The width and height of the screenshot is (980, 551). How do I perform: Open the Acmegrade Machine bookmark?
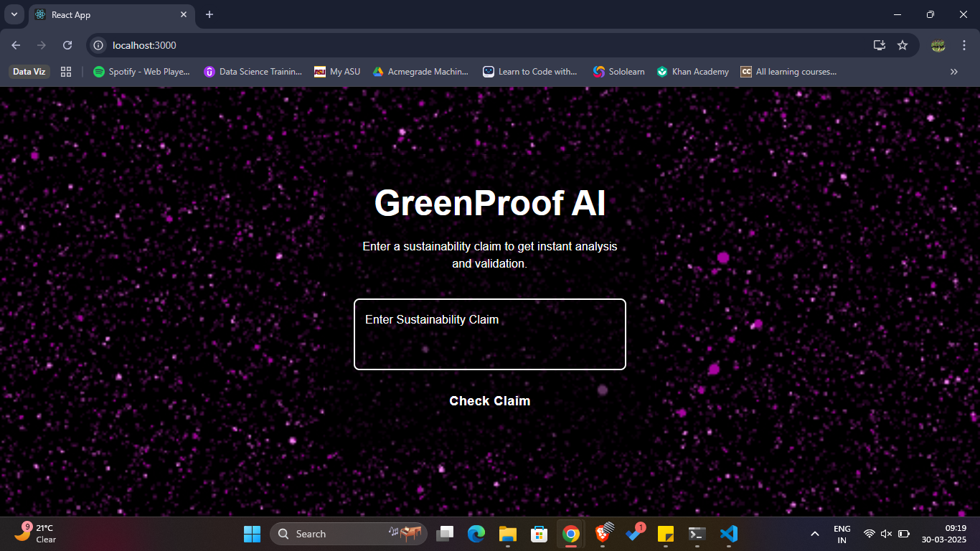click(x=420, y=71)
